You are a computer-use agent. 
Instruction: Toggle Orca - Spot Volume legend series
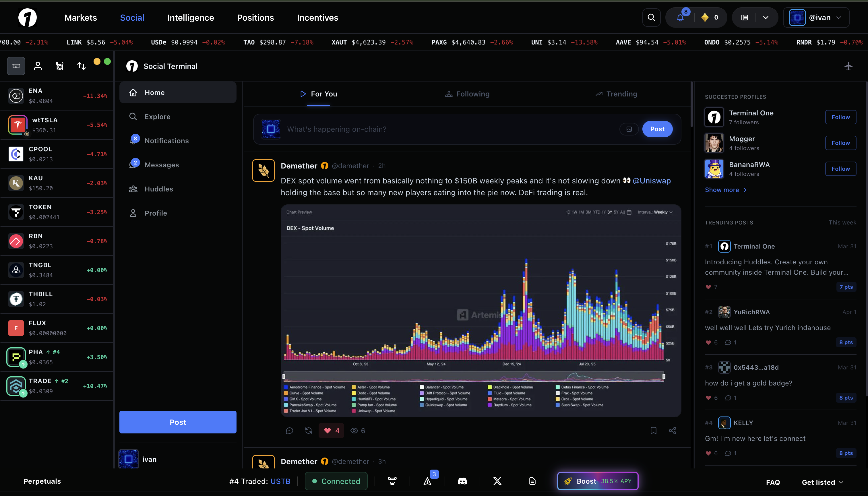click(574, 399)
